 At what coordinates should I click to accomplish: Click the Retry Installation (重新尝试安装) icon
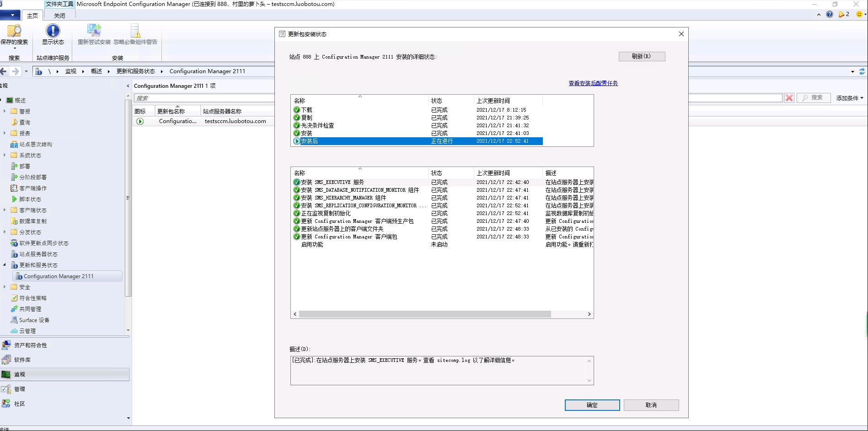point(94,31)
